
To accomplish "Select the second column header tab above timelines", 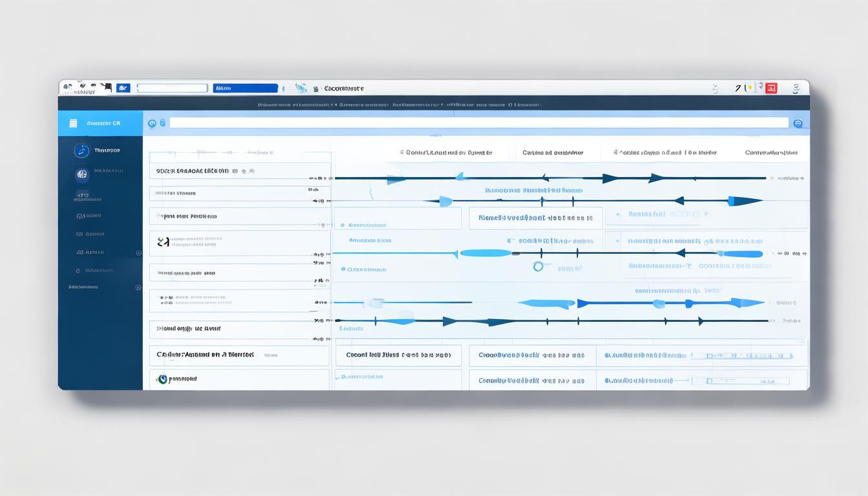I will pyautogui.click(x=552, y=153).
